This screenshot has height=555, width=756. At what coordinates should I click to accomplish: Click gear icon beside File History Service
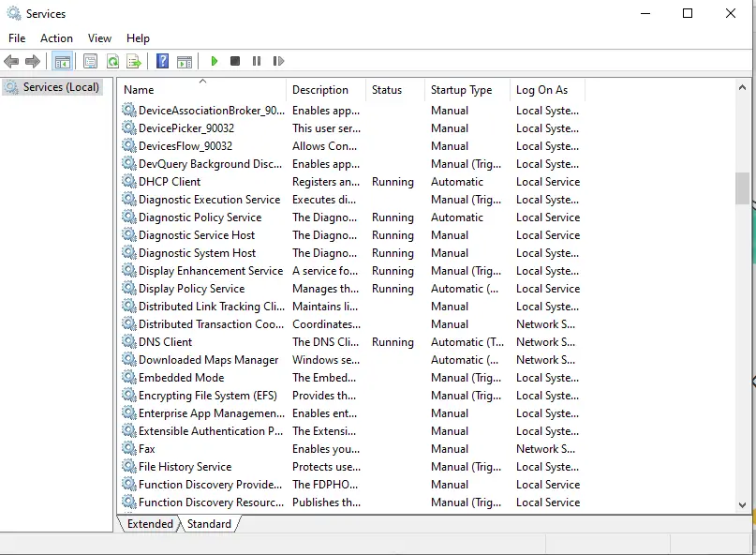click(128, 467)
